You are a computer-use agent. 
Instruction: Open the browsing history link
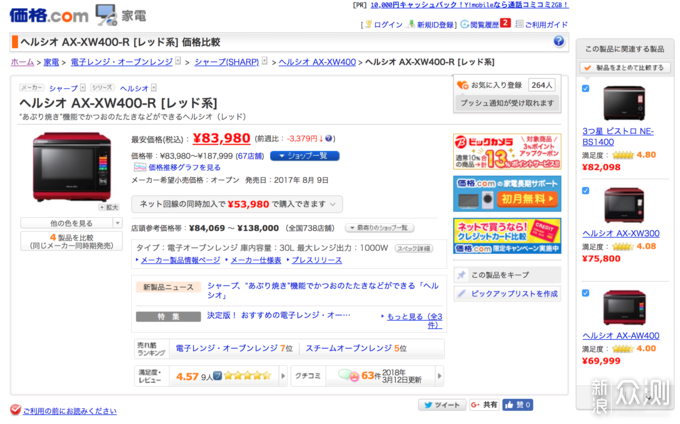[x=484, y=25]
